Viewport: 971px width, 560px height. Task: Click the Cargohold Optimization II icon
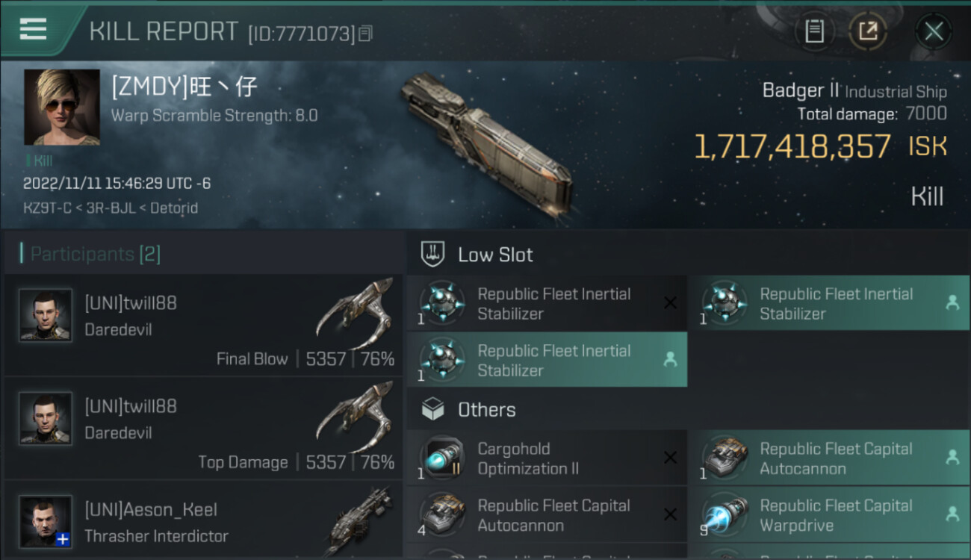click(x=442, y=458)
